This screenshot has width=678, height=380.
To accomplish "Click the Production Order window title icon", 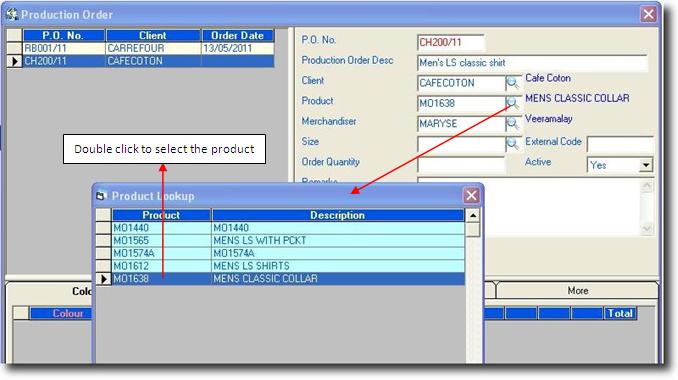I will tap(12, 14).
